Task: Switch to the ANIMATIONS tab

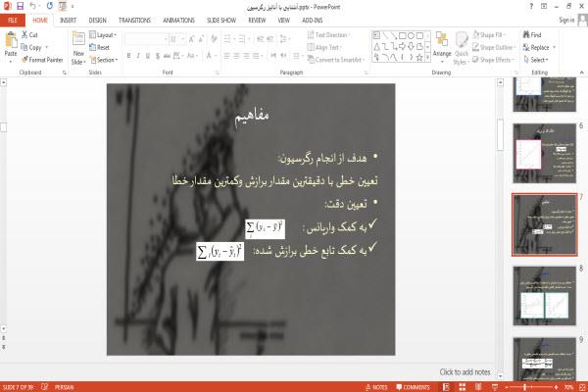Action: pyautogui.click(x=179, y=21)
